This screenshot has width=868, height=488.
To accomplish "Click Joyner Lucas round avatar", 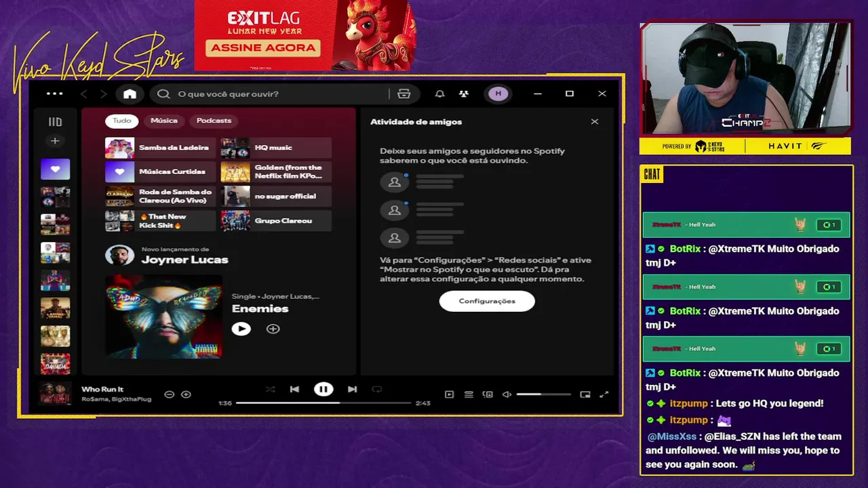I will (x=119, y=256).
